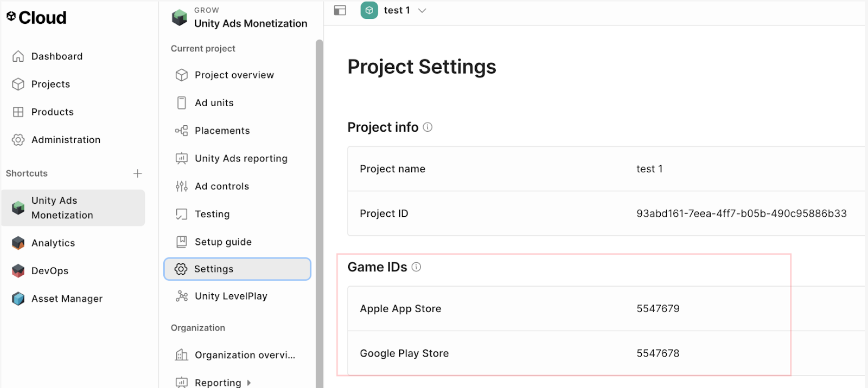
Task: Click the Placements hierarchy icon
Action: (x=182, y=131)
